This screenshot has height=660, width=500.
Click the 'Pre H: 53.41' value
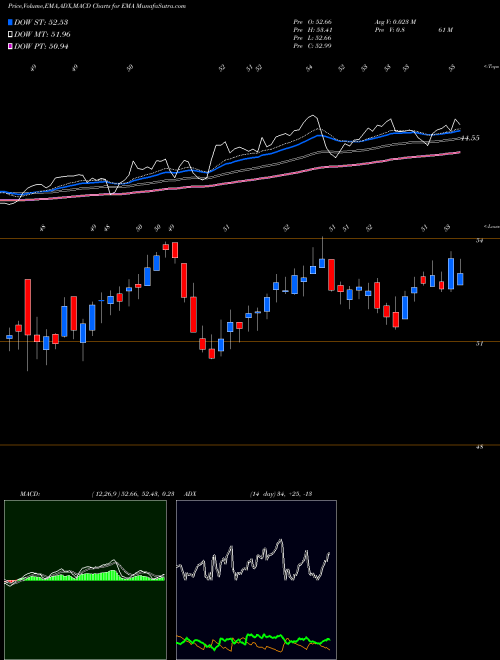click(313, 30)
